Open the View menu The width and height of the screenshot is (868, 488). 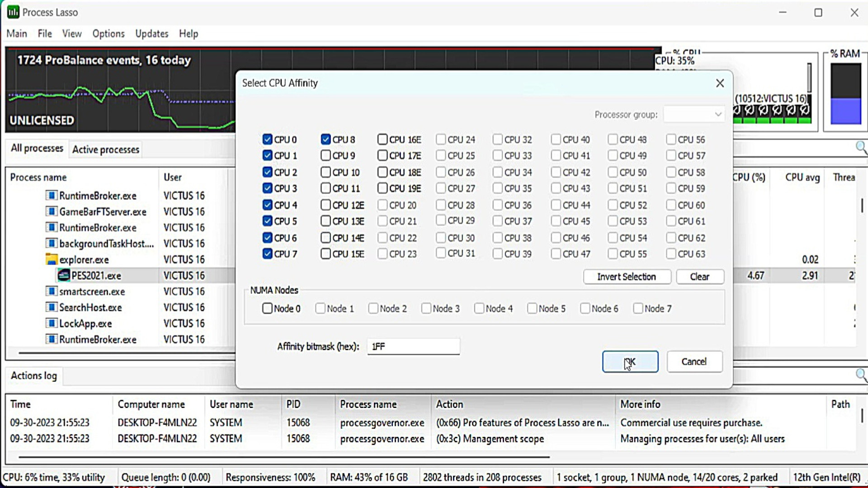(x=72, y=33)
